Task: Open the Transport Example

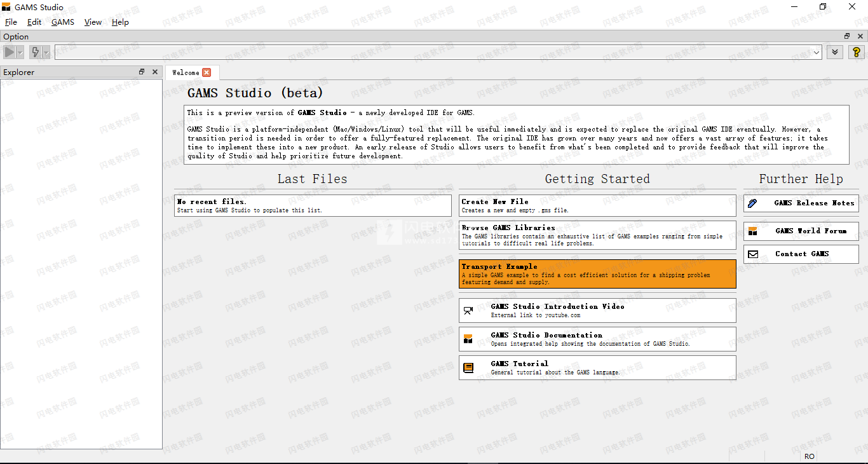Action: 597,274
